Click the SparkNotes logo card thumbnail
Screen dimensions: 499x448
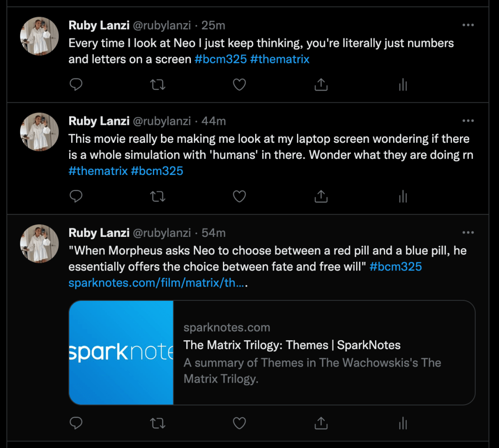pyautogui.click(x=121, y=352)
